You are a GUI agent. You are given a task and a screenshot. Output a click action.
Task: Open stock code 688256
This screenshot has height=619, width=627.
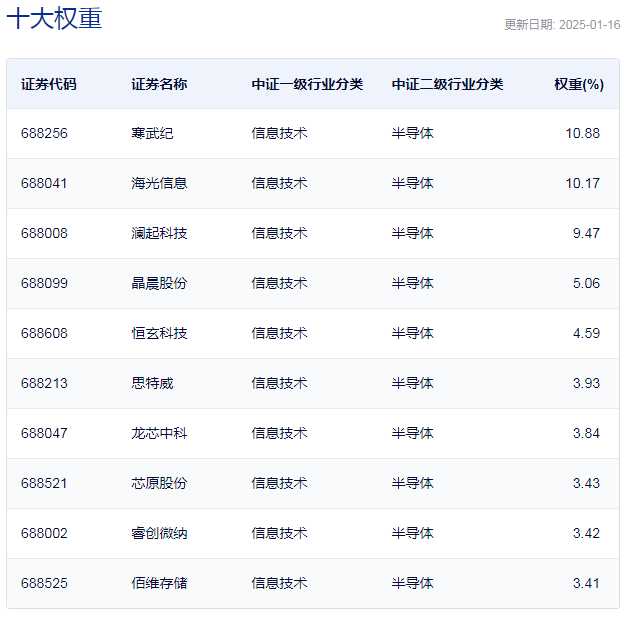pos(44,133)
